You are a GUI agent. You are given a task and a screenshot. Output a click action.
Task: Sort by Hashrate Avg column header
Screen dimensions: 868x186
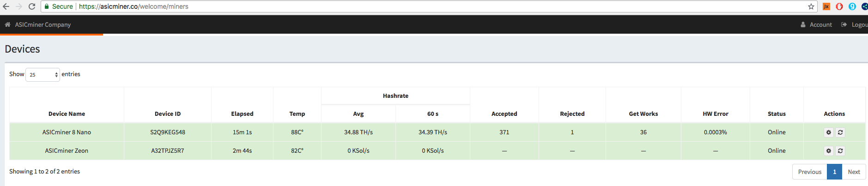click(358, 114)
